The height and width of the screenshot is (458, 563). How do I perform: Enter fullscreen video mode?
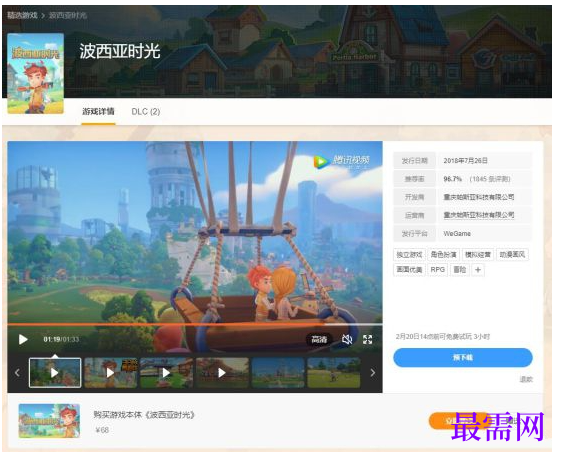(x=367, y=339)
